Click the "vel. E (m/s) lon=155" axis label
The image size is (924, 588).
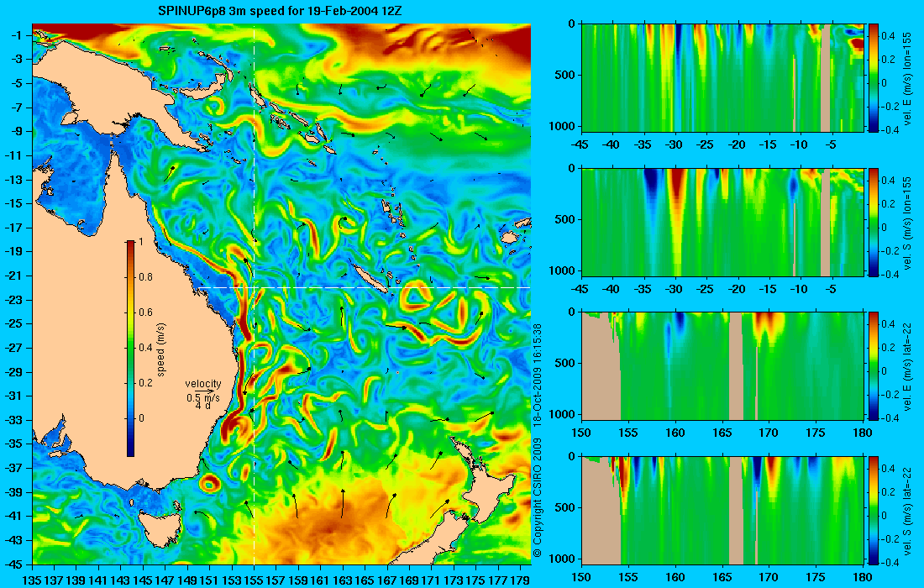pyautogui.click(x=907, y=79)
